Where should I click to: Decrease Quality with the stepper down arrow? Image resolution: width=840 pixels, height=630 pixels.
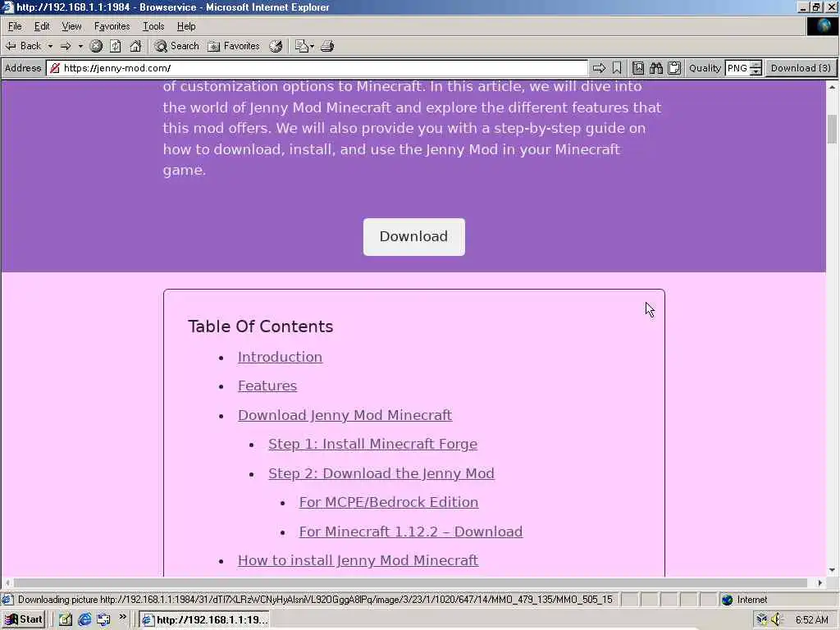(756, 72)
